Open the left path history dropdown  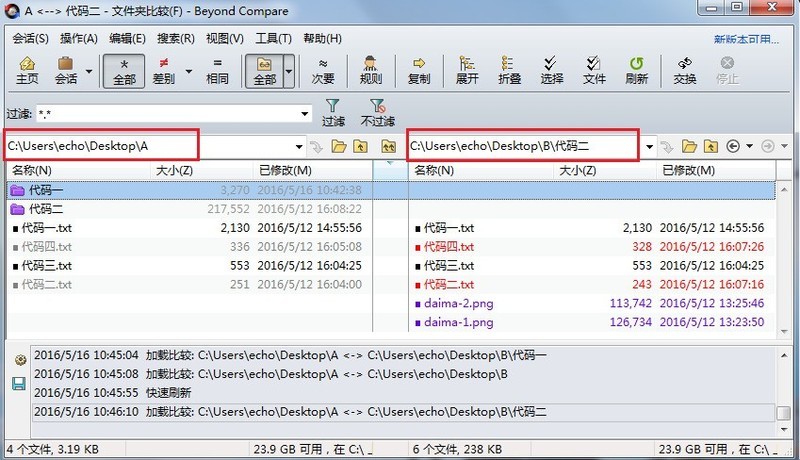(299, 147)
